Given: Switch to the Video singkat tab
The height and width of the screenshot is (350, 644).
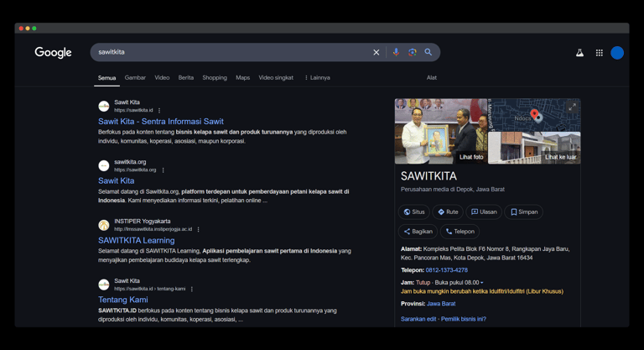Looking at the screenshot, I should (276, 77).
